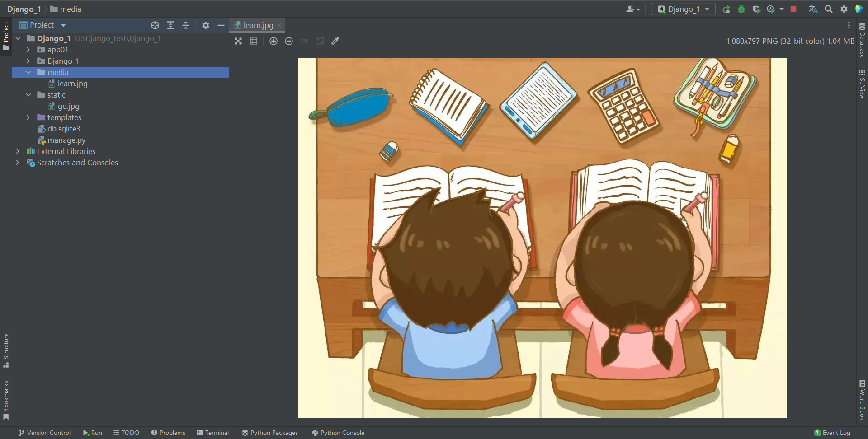Viewport: 868px width, 439px height.
Task: Select opened file locate target icon
Action: [155, 25]
